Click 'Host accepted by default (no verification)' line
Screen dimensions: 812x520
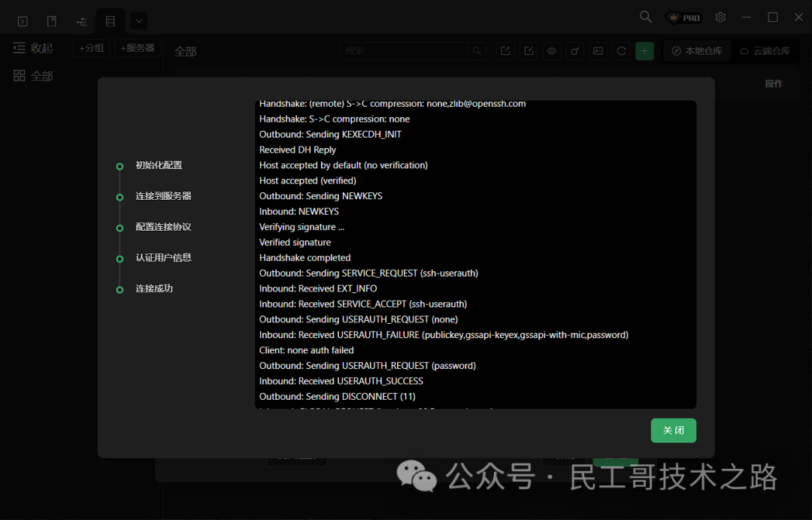point(344,165)
